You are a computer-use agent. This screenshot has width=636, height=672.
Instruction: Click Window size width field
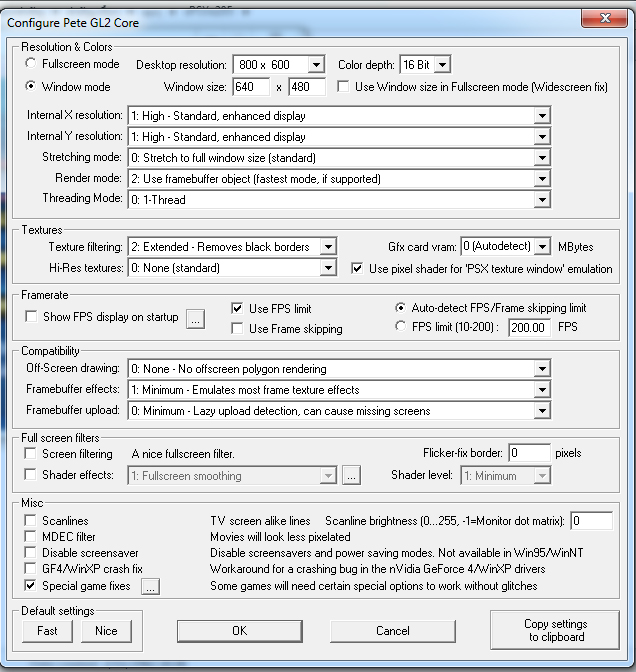pos(252,87)
